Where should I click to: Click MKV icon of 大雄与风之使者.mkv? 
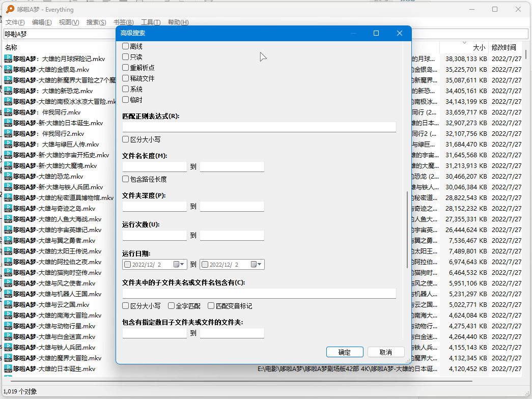point(8,283)
